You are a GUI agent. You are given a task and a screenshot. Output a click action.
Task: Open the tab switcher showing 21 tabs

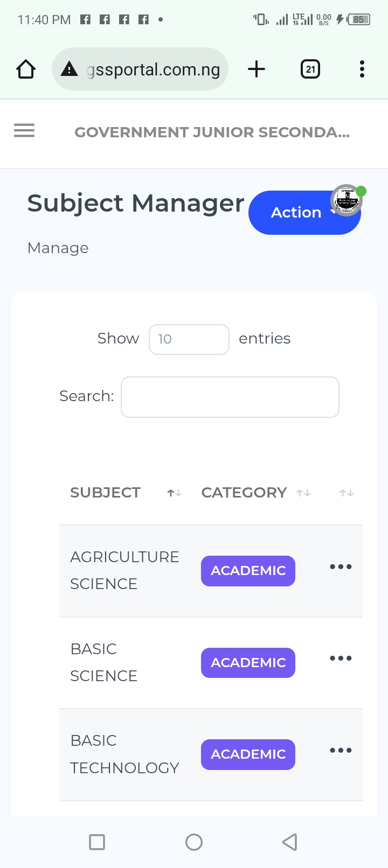click(310, 69)
